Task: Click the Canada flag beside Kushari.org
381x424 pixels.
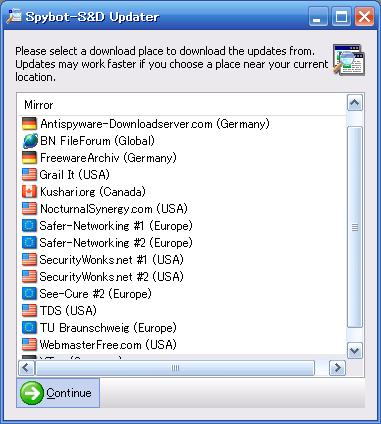Action: [x=29, y=192]
